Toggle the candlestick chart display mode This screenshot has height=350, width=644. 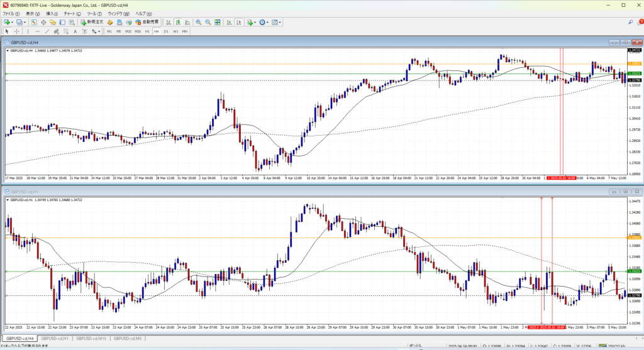pyautogui.click(x=178, y=22)
